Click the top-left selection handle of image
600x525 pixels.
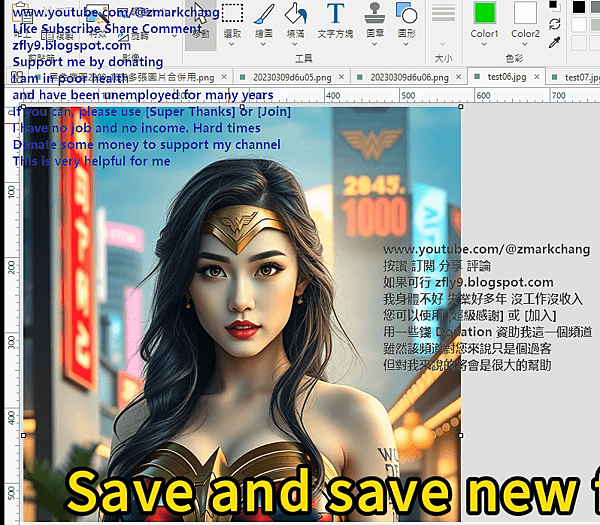(x=23, y=107)
